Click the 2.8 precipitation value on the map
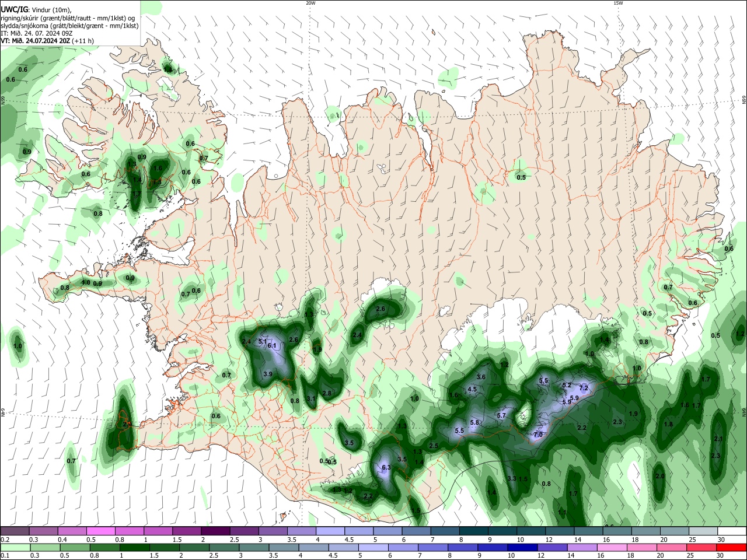 point(327,394)
